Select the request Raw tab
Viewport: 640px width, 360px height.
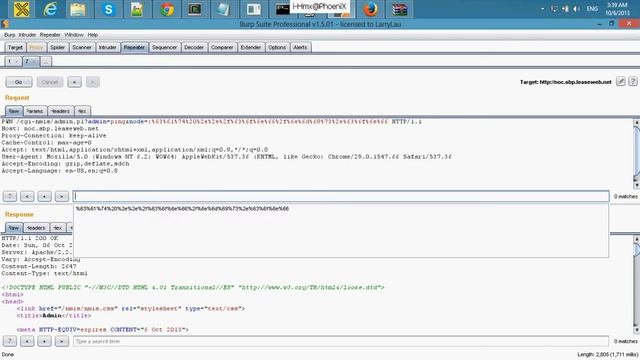click(14, 111)
